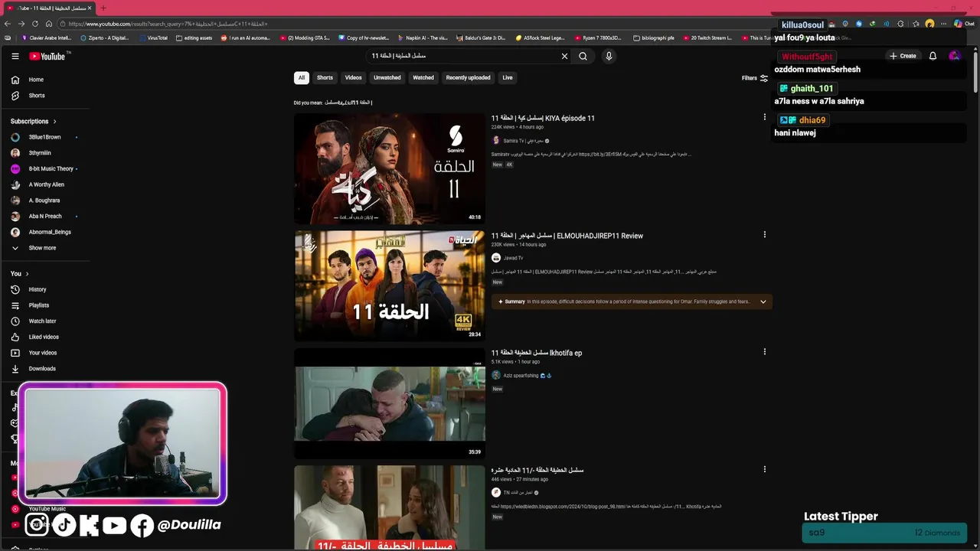The height and width of the screenshot is (551, 980).
Task: Click the magnifier search button
Action: (x=583, y=56)
